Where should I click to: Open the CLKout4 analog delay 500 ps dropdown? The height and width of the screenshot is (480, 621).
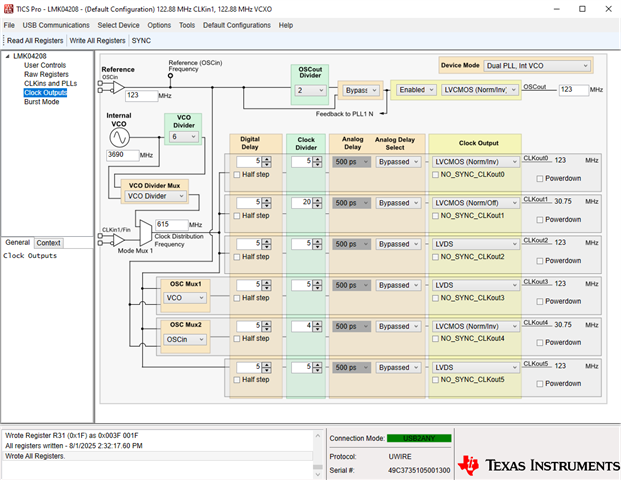click(352, 327)
